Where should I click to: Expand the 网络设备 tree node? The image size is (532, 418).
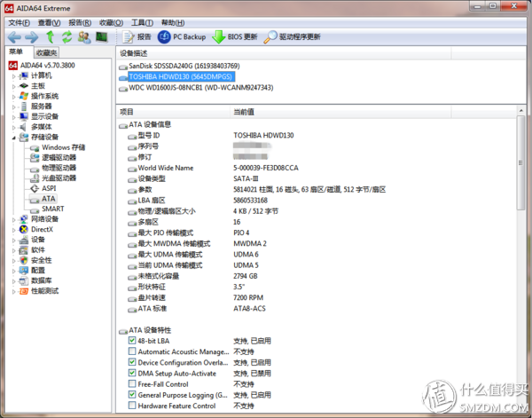[x=14, y=219]
